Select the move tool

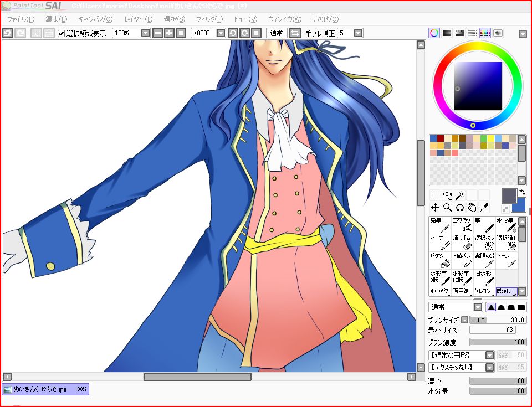pyautogui.click(x=436, y=207)
